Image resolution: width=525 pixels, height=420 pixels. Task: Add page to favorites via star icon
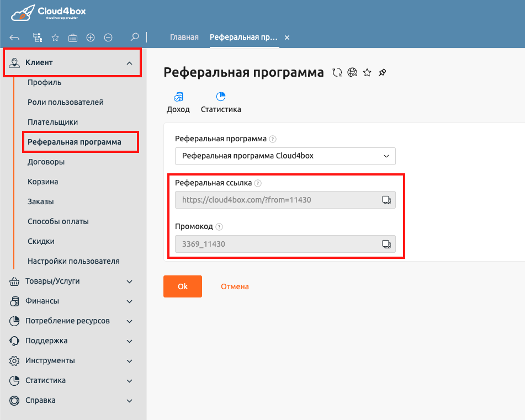coord(367,72)
